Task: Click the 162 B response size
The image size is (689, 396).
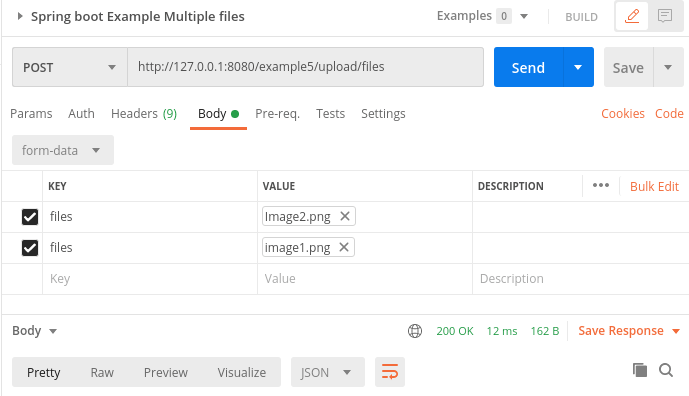Action: [x=544, y=331]
